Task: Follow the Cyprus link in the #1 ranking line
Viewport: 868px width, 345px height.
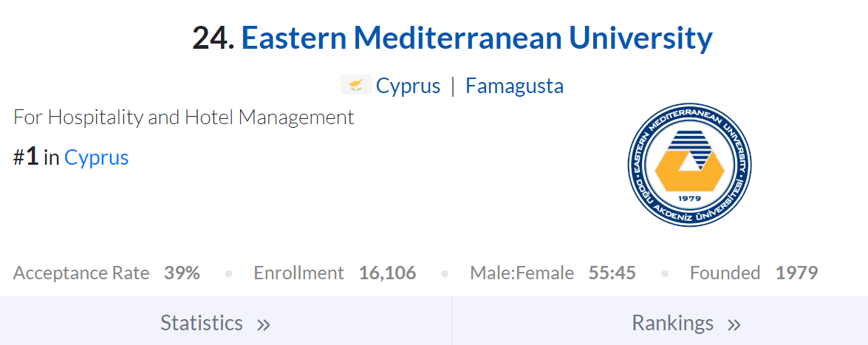Action: coord(96,157)
